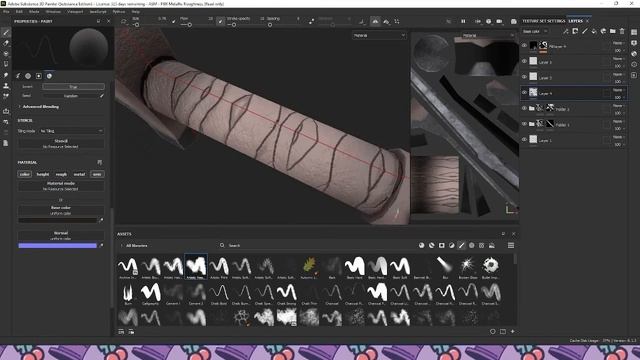Switch to Texture Set Settings tab

[x=544, y=21]
